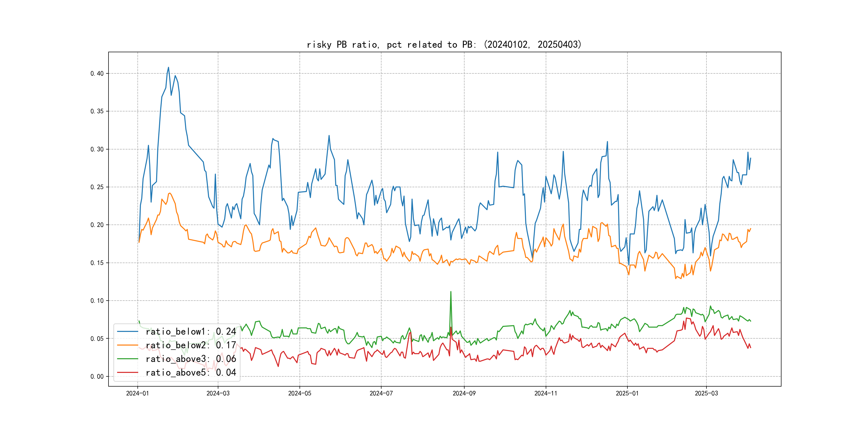Click the 0.25 y-axis tick label
Viewport: 868px width, 434px height.
click(97, 187)
